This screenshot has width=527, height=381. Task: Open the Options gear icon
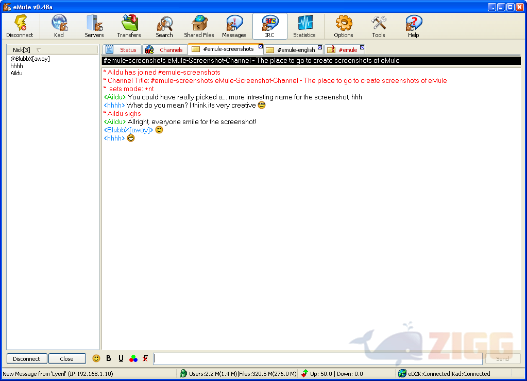click(x=343, y=26)
